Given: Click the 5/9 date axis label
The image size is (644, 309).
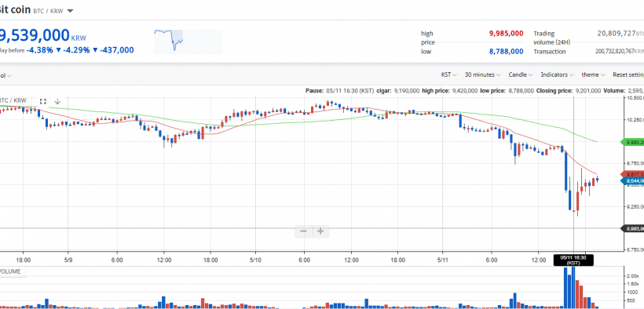Looking at the screenshot, I should pos(68,260).
